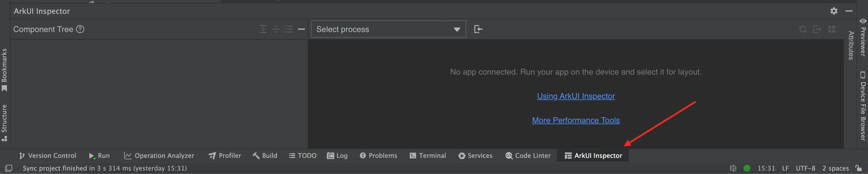Click the ArkUI Inspector settings gear
The image size is (868, 174).
pyautogui.click(x=834, y=11)
